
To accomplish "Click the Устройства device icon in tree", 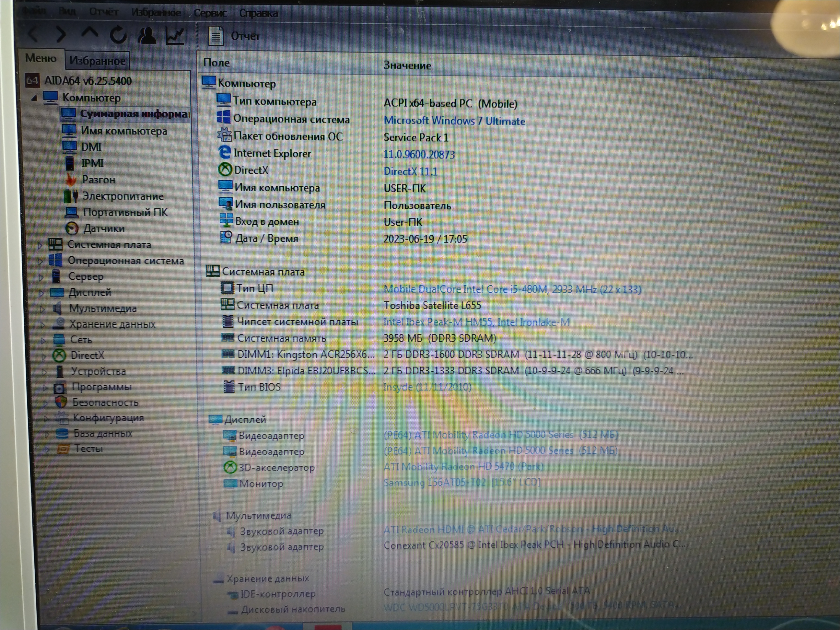I will pos(60,371).
